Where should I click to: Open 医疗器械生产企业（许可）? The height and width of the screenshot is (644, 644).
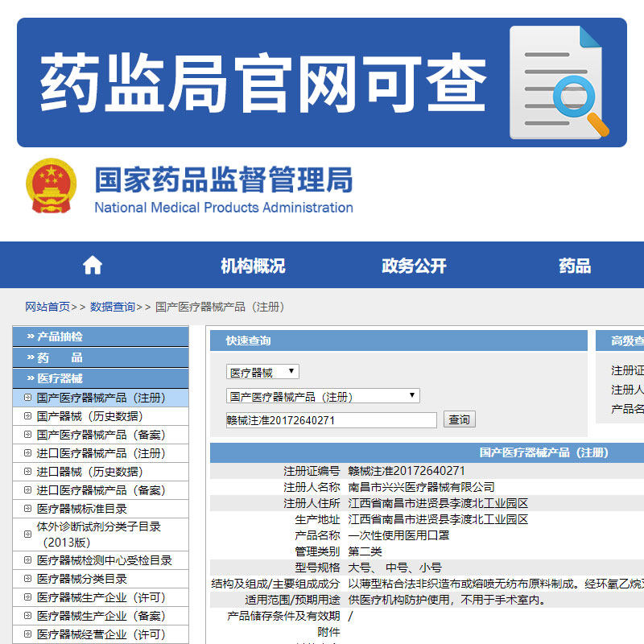point(101,597)
